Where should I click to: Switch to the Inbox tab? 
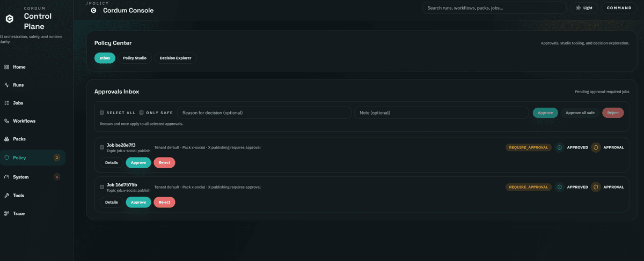click(105, 58)
